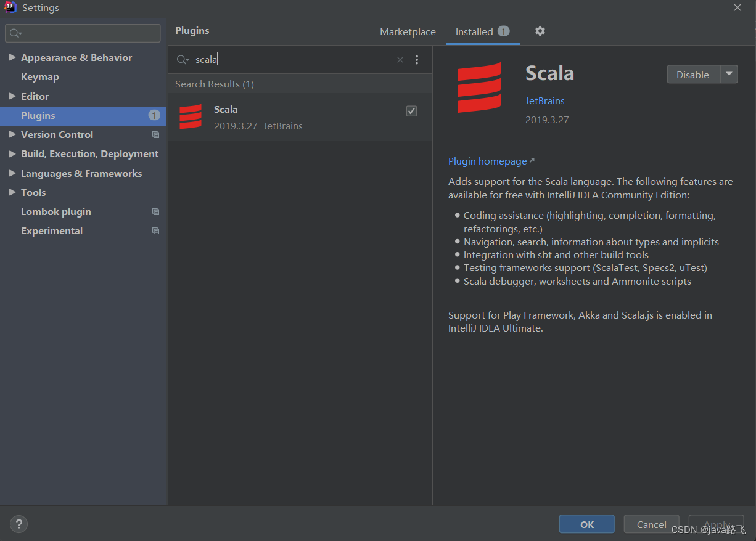
Task: Click the Integration with sbt bullet text
Action: pos(556,255)
